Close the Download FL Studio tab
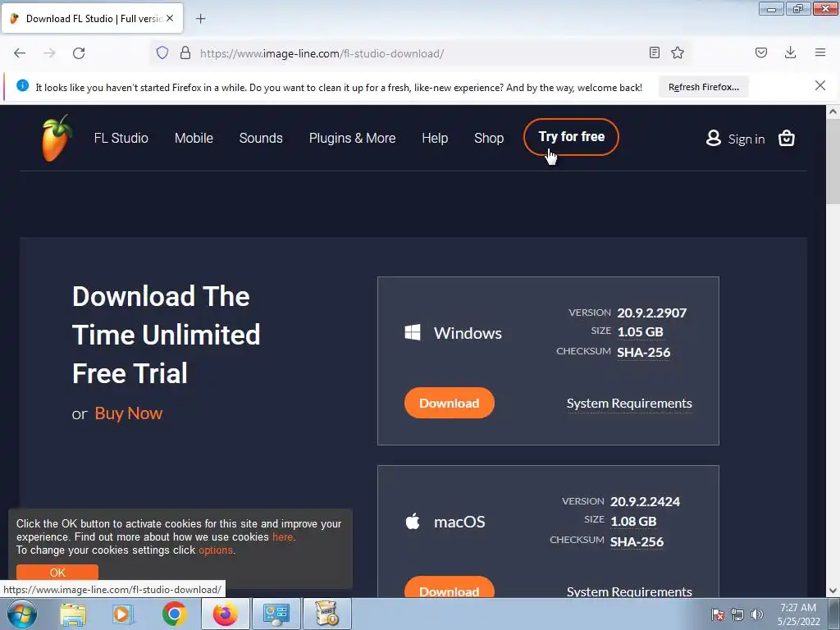840x630 pixels. (x=170, y=18)
